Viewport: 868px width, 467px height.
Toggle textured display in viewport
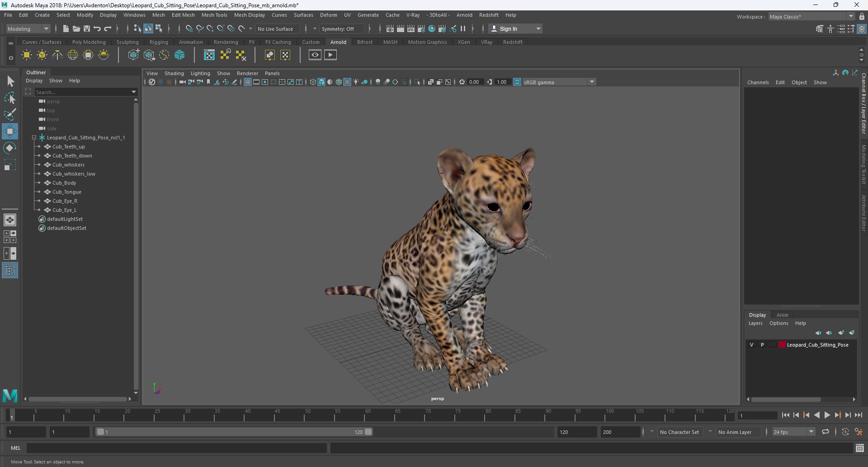tap(347, 82)
